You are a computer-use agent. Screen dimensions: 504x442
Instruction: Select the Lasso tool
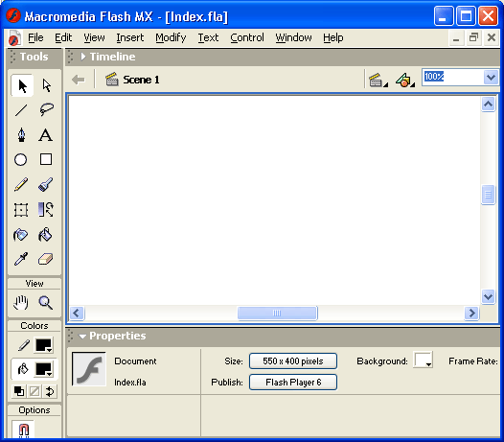pyautogui.click(x=47, y=110)
